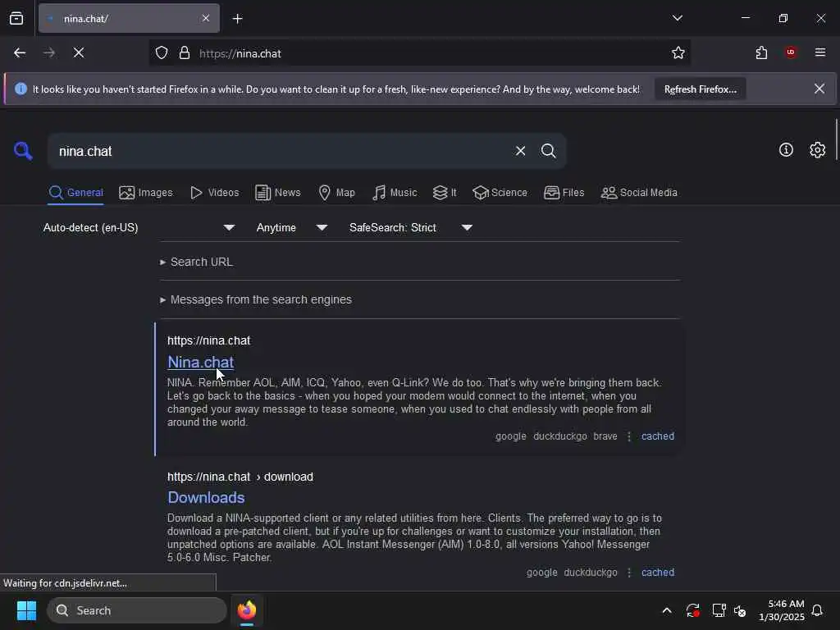This screenshot has width=840, height=630.
Task: Switch to the News tab
Action: pos(278,193)
